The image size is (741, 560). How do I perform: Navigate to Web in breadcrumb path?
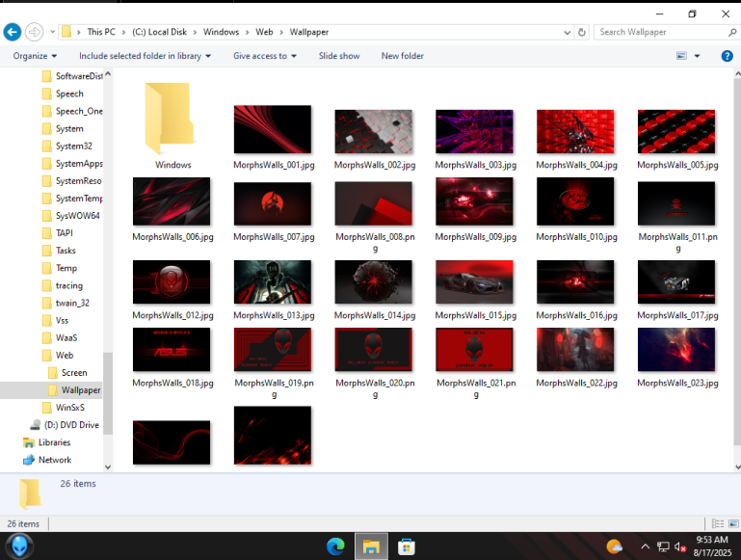point(264,32)
